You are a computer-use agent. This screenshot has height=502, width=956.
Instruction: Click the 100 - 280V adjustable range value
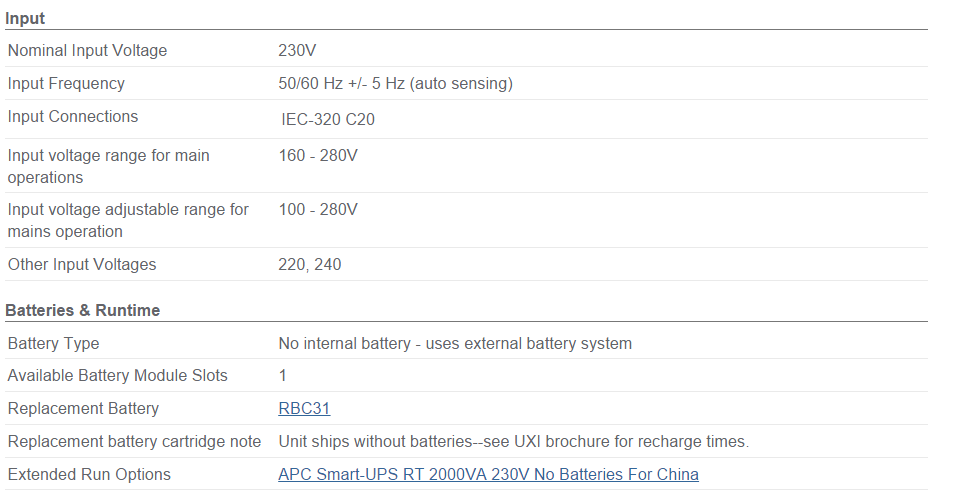[x=318, y=209]
